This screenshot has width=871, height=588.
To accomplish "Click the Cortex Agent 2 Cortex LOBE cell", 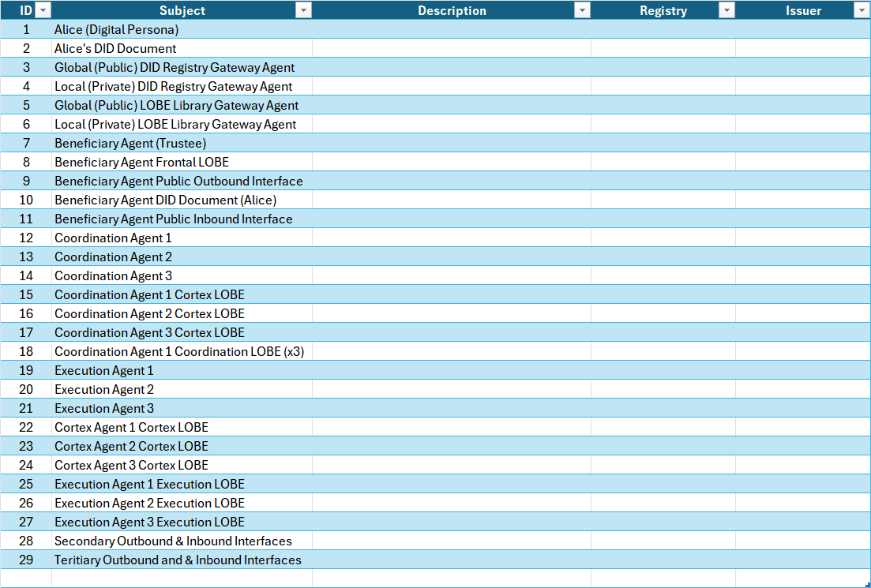I will 131,447.
